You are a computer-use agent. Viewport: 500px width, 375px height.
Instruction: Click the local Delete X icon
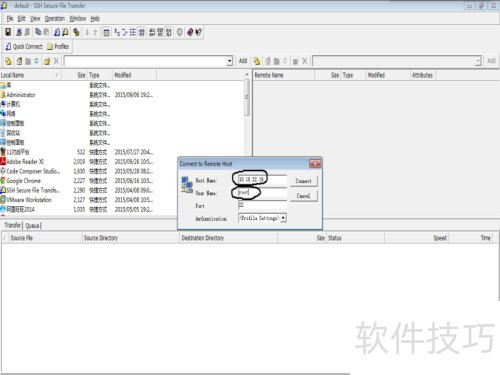(x=56, y=61)
